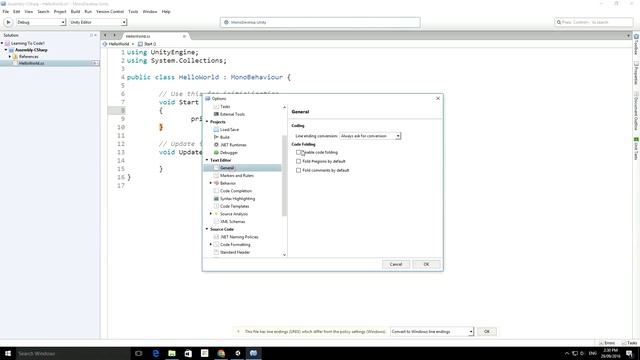Open the Window menu
This screenshot has width=640, height=360.
click(150, 12)
